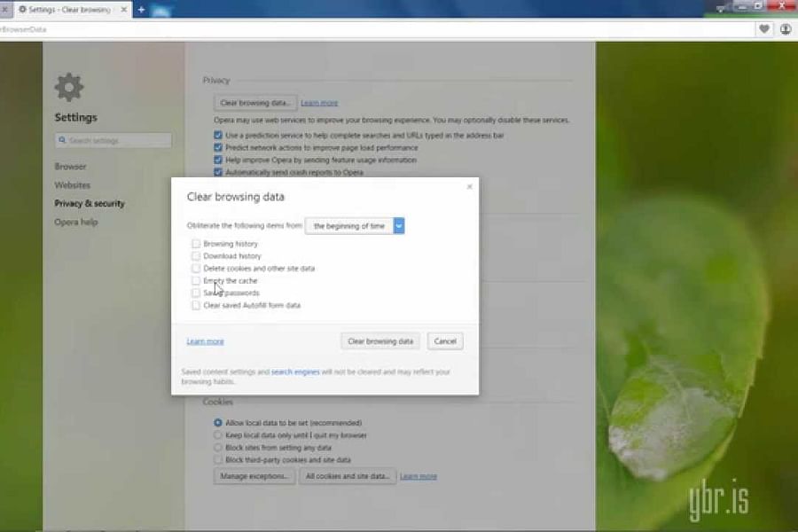Switch to the Privacy & security section
The width and height of the screenshot is (798, 532).
coord(89,203)
